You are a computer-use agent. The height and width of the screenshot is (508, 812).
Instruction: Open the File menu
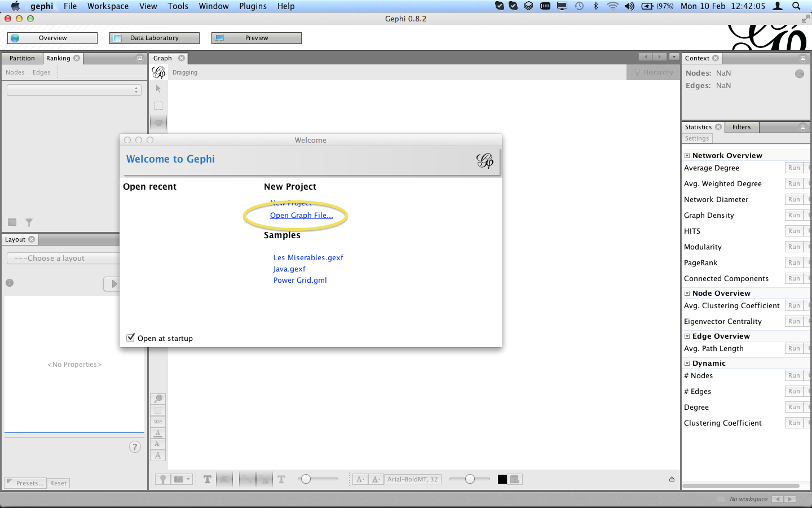[70, 6]
